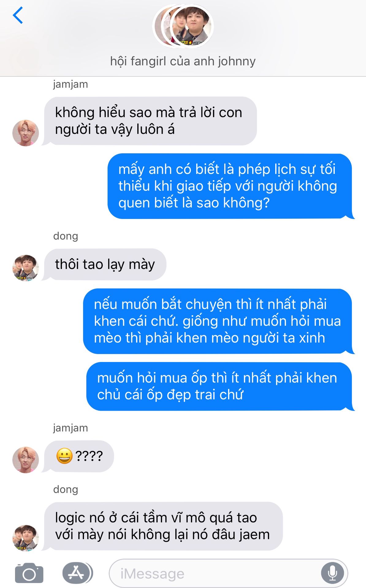Open the App Store apps icon
The image size is (366, 588).
click(x=77, y=573)
